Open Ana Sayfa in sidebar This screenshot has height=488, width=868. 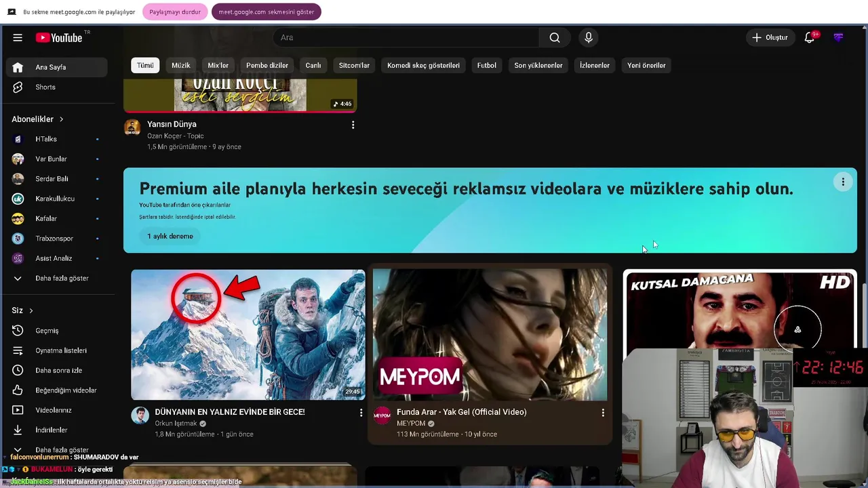(x=57, y=67)
